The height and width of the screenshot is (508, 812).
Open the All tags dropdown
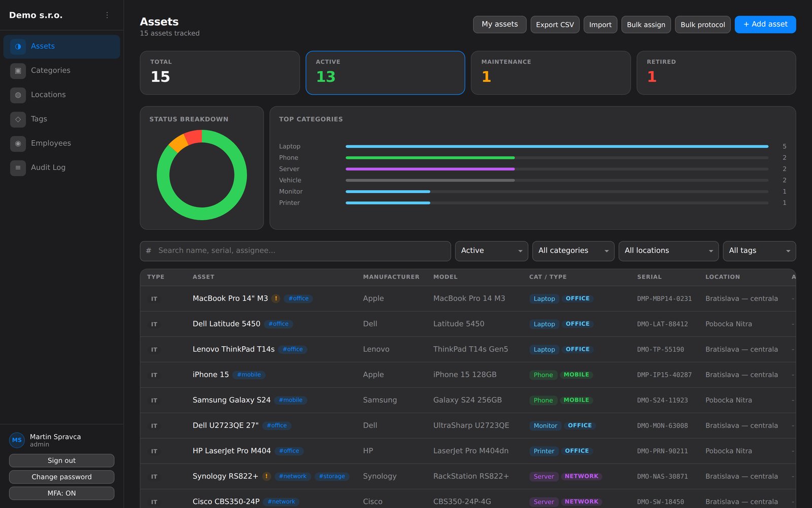point(759,251)
